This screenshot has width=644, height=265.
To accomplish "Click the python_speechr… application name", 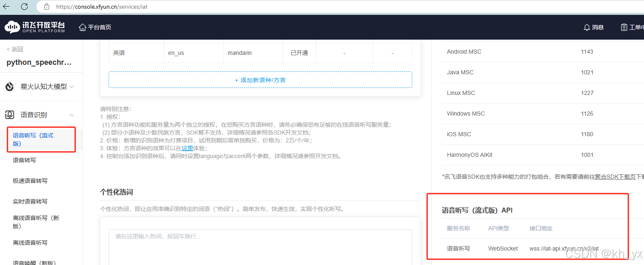I will [x=39, y=63].
